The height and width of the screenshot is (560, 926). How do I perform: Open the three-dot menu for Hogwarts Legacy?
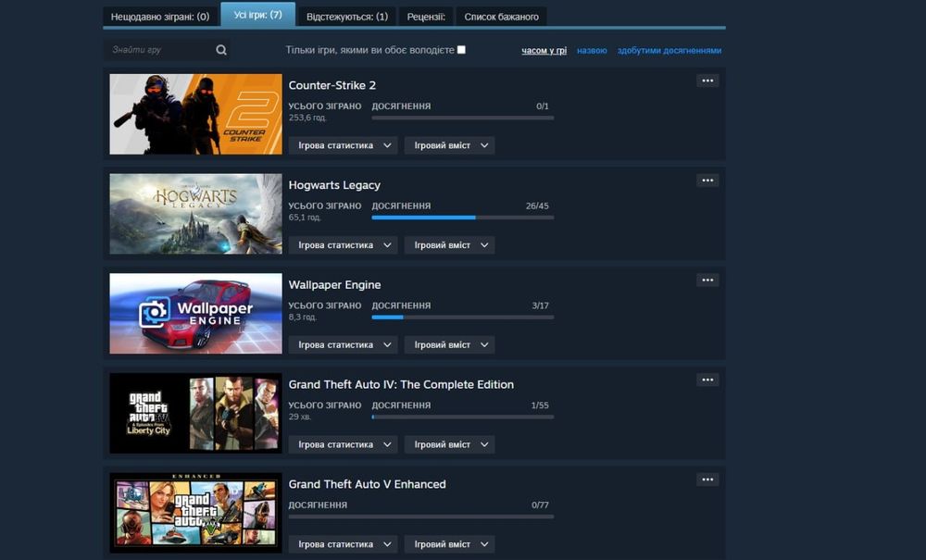[707, 180]
